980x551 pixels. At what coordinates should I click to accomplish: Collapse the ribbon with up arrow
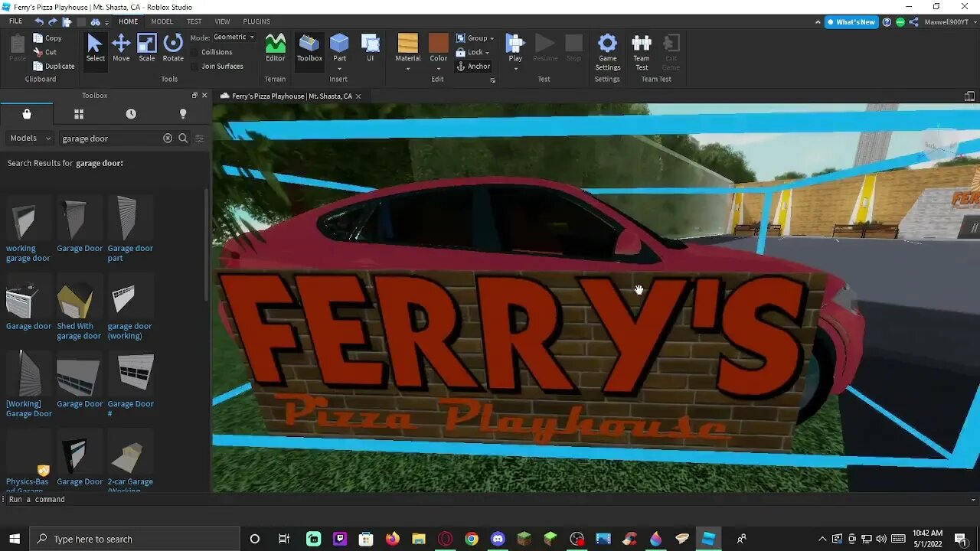[x=818, y=22]
